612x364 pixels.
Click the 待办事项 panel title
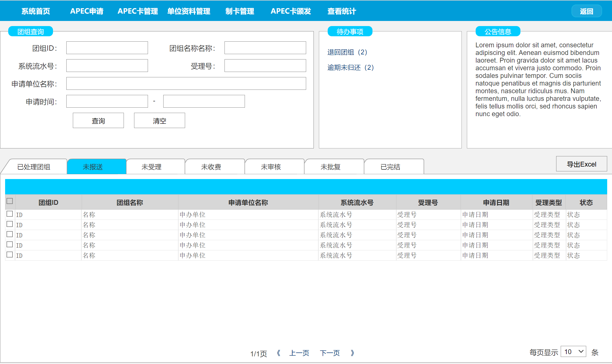pyautogui.click(x=350, y=31)
